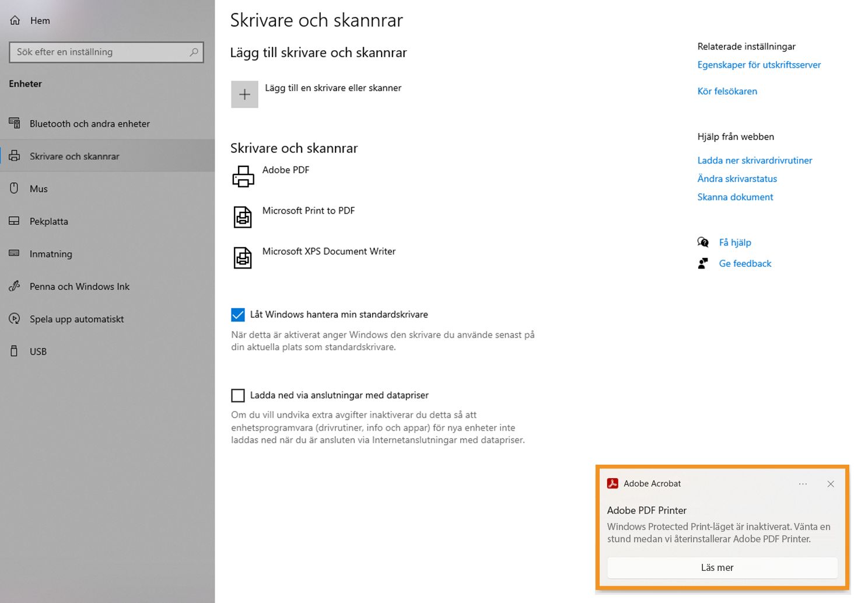Click the USB device icon

tap(15, 351)
